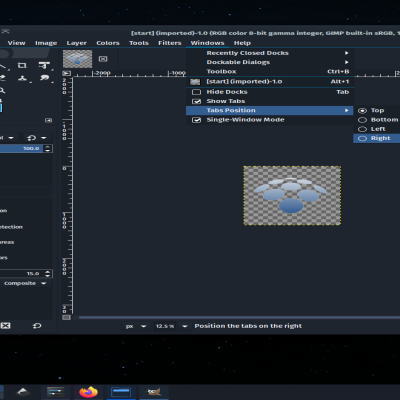The height and width of the screenshot is (400, 400).
Task: Open the Layer menu
Action: [x=76, y=43]
